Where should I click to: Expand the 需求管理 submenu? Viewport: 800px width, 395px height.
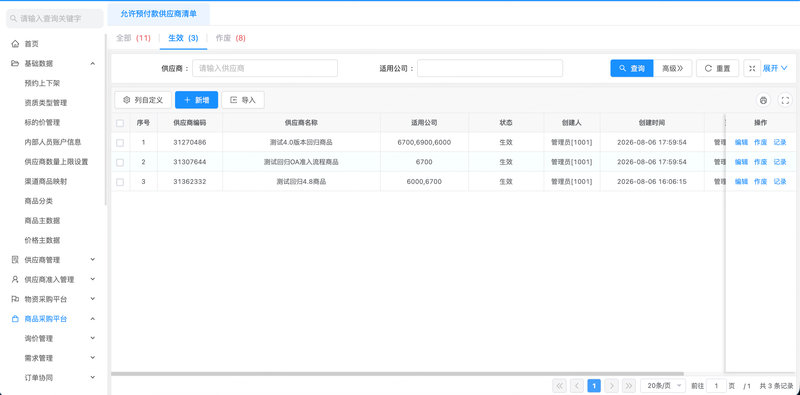click(93, 358)
